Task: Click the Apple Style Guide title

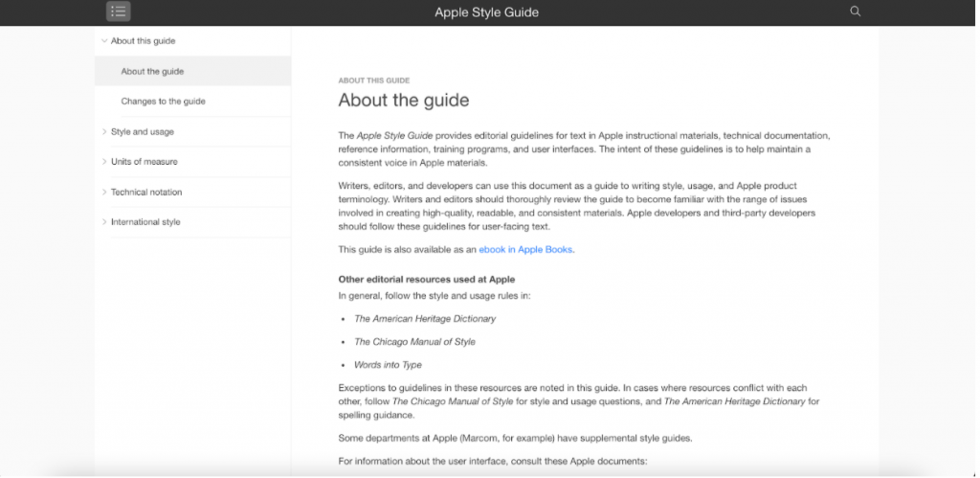Action: [x=487, y=11]
